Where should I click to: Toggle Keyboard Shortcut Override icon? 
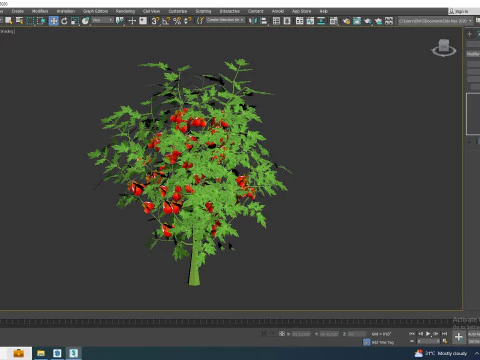tap(143, 21)
